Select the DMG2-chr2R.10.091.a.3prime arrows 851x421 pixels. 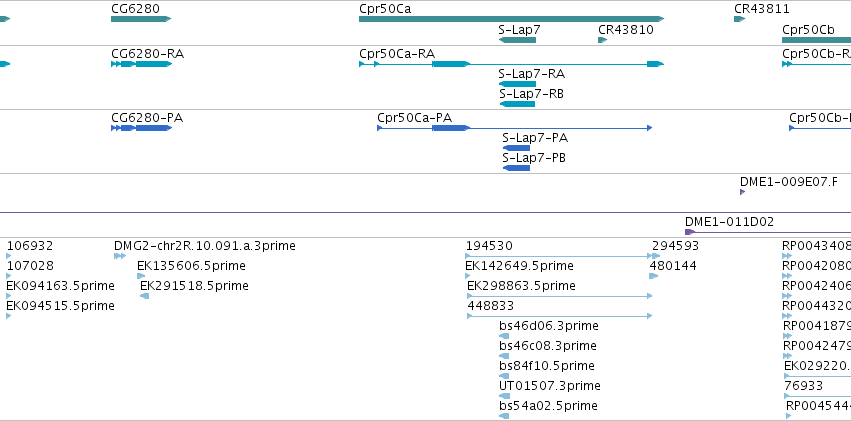tap(120, 256)
